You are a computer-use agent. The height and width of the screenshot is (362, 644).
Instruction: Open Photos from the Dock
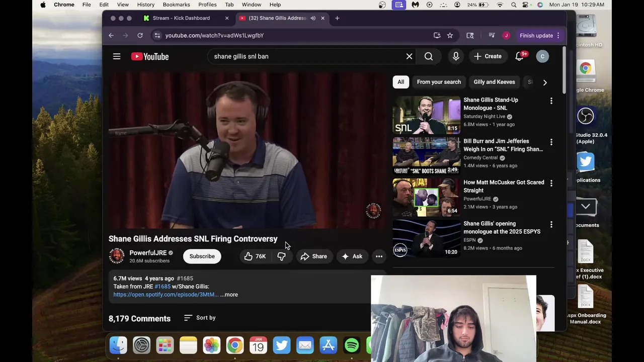click(x=211, y=345)
